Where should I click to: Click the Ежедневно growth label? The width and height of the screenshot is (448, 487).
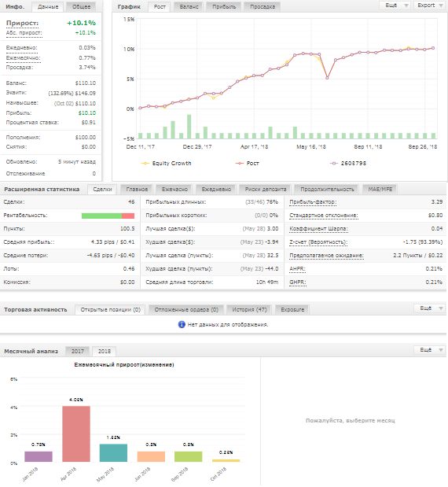coord(22,48)
